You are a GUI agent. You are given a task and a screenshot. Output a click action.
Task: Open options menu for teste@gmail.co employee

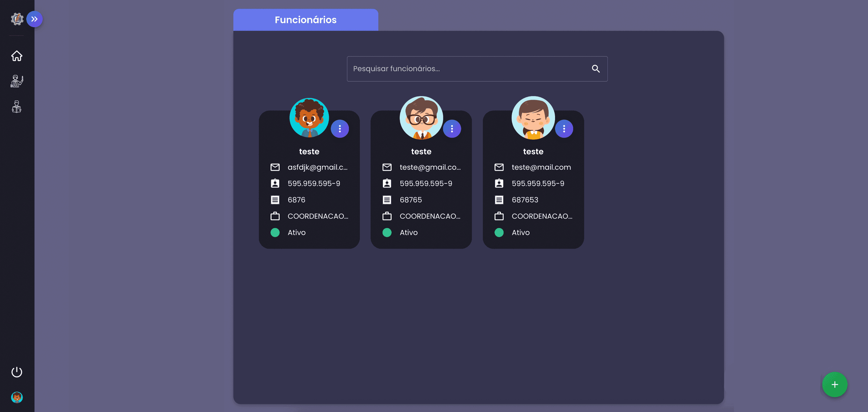[452, 129]
